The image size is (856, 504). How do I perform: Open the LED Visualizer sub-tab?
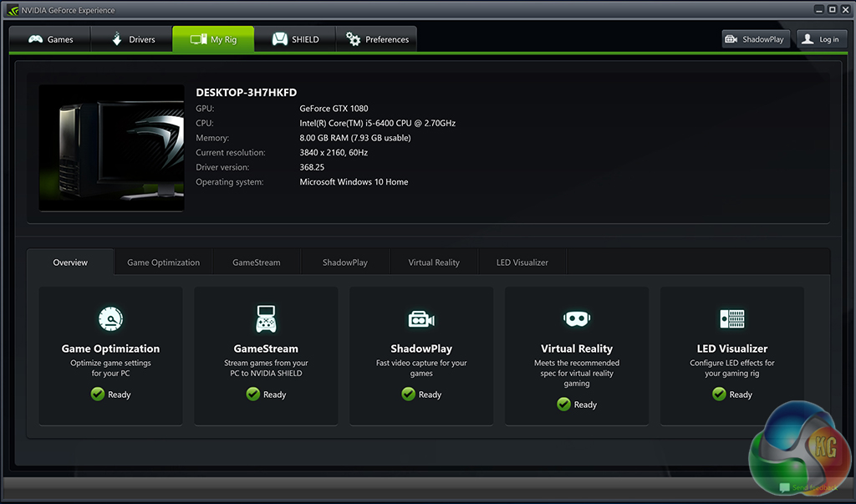point(522,262)
